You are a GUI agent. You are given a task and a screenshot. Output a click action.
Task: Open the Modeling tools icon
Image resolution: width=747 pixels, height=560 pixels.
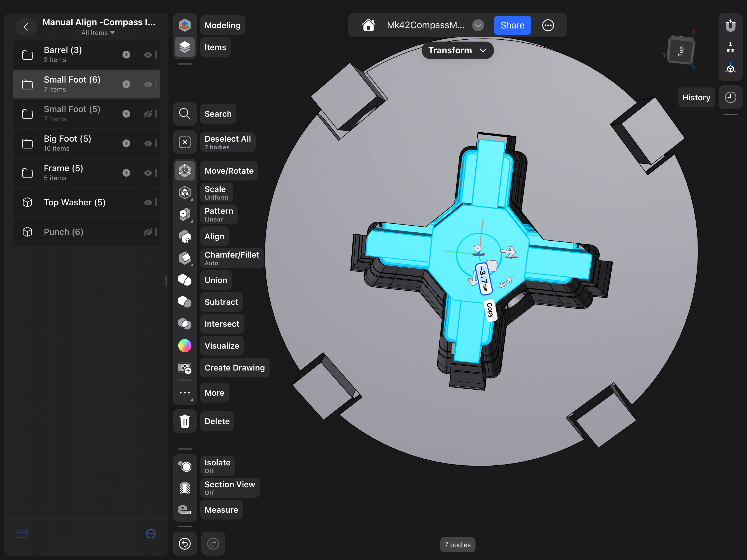coord(185,25)
